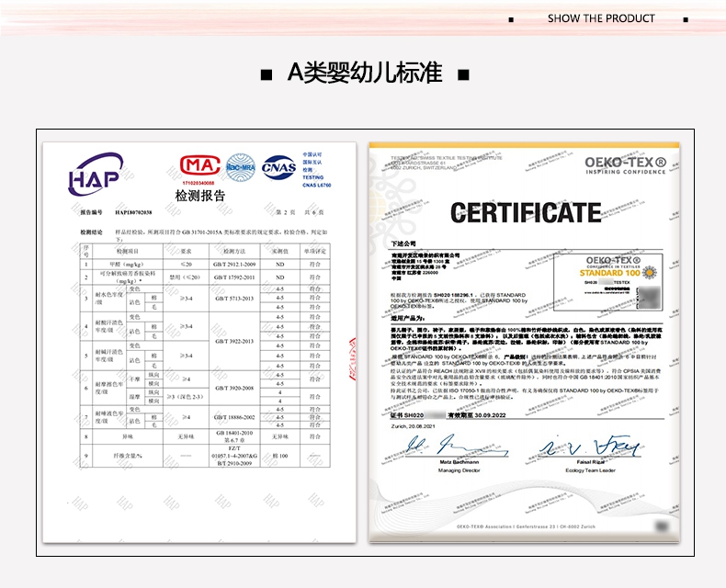Click the 检测报告 report title
726x588 pixels.
[x=199, y=196]
